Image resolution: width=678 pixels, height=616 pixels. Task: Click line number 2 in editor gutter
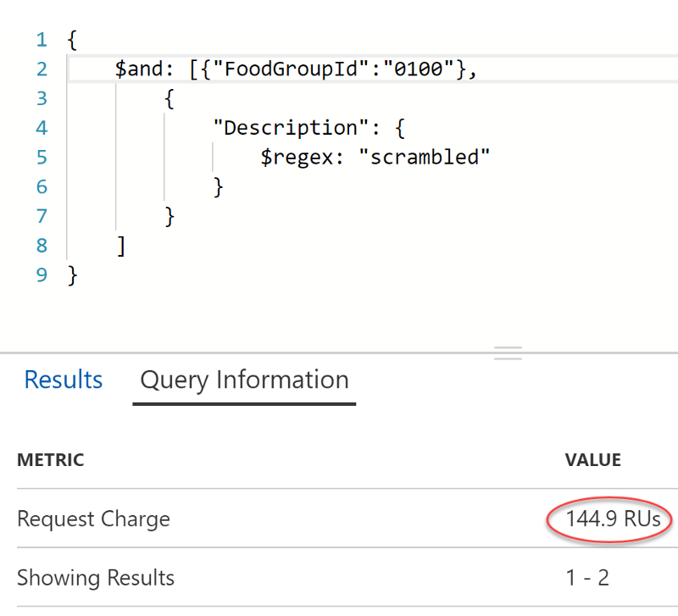pos(42,69)
